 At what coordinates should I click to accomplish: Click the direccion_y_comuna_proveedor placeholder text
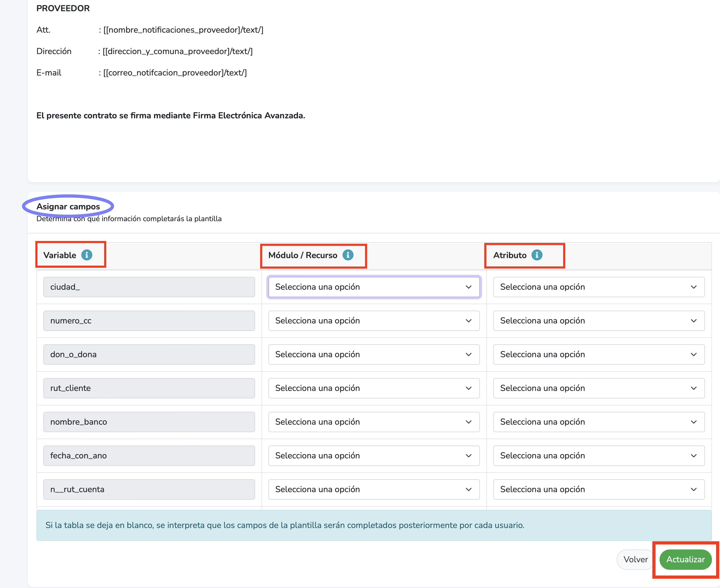[x=177, y=51]
